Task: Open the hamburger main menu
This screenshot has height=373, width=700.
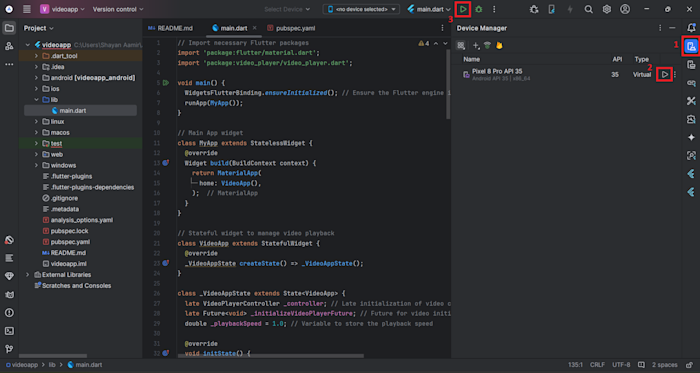Action: 27,9
